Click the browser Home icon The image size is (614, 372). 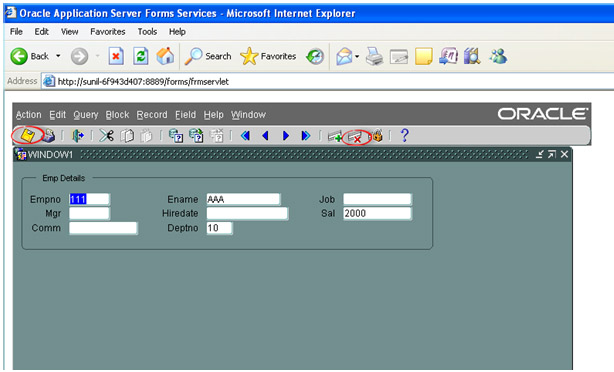click(165, 56)
